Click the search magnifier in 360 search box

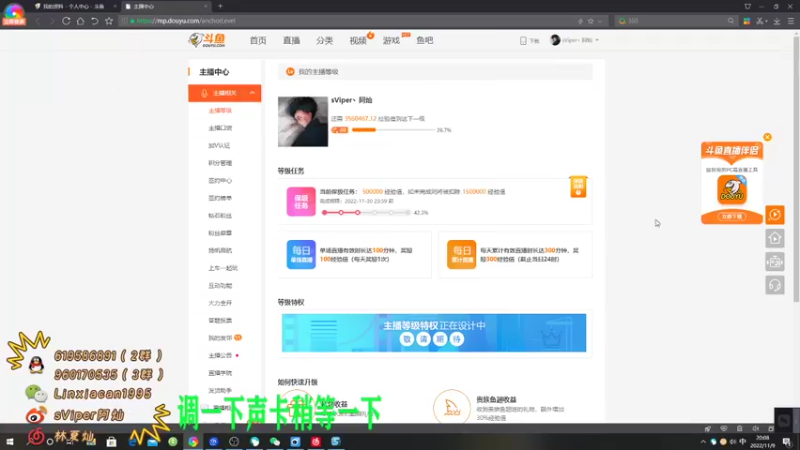tap(731, 21)
